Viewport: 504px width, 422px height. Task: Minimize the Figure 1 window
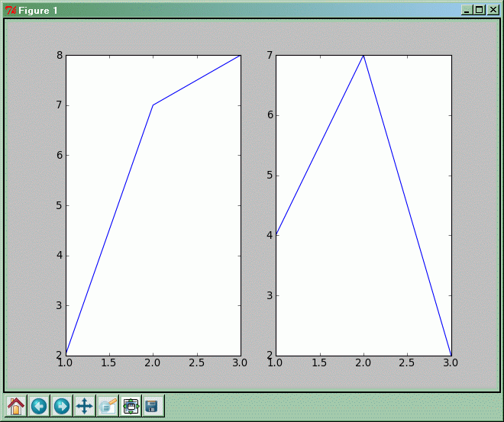click(467, 10)
